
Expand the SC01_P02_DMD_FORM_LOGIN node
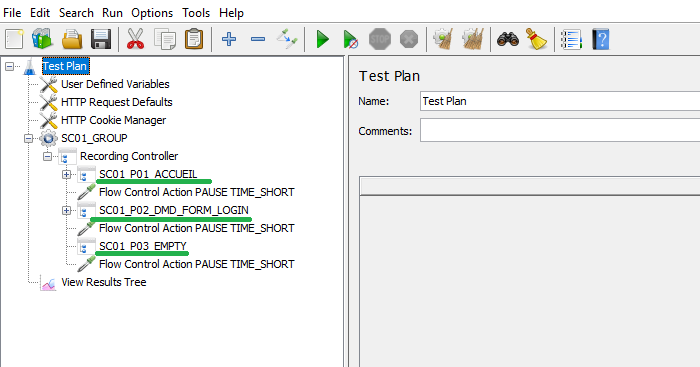tap(66, 210)
